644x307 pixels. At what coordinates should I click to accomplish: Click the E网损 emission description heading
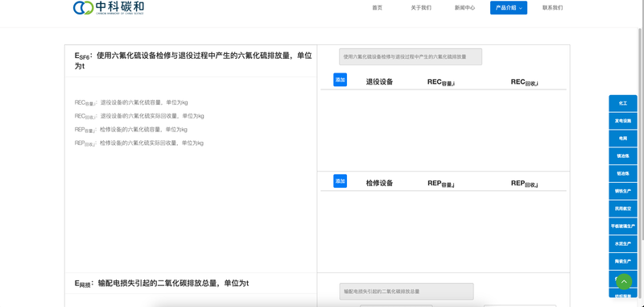(162, 283)
